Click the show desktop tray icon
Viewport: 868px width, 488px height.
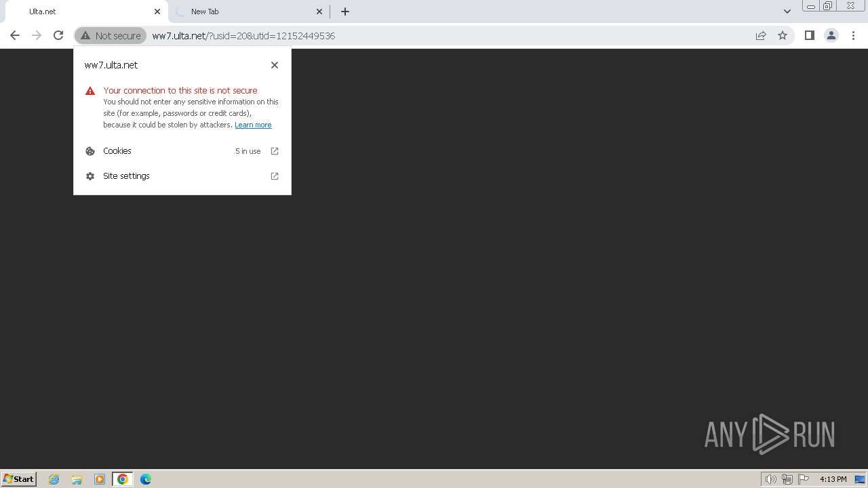(x=860, y=479)
